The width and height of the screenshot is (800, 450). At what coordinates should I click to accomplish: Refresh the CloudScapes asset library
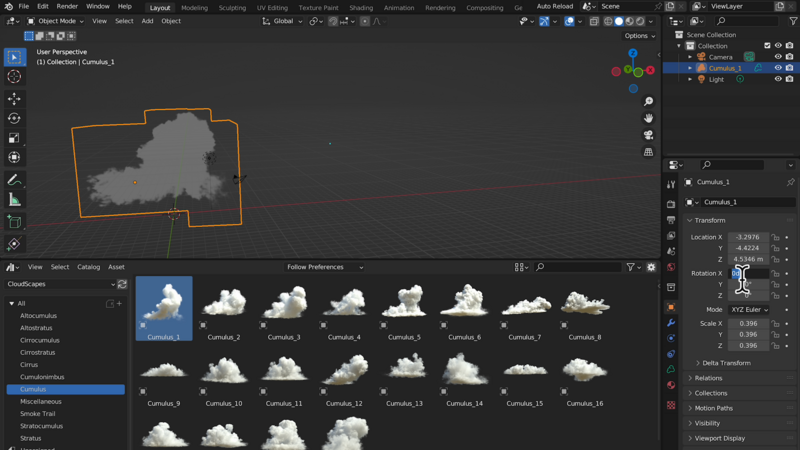(122, 284)
